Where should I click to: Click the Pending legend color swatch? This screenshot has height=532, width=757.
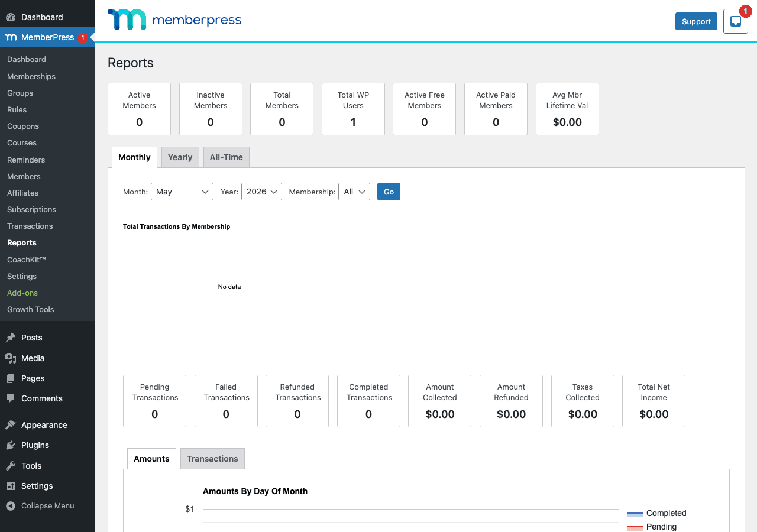635,527
